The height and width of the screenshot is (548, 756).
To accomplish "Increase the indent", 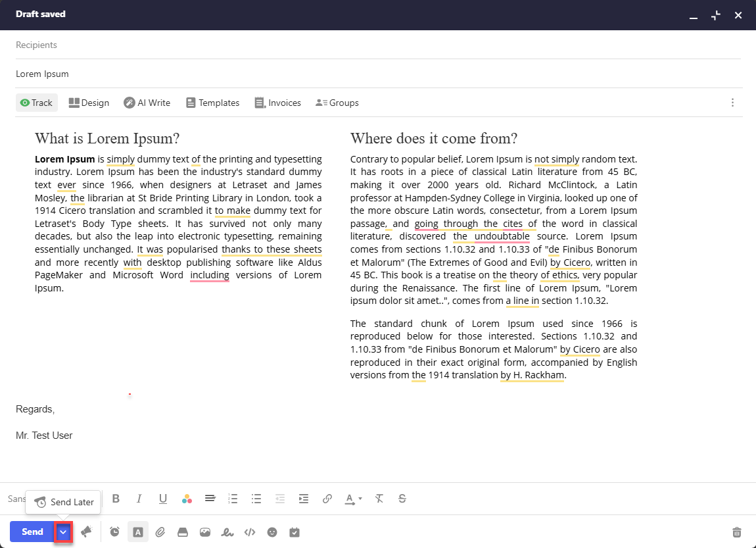I will pos(303,498).
